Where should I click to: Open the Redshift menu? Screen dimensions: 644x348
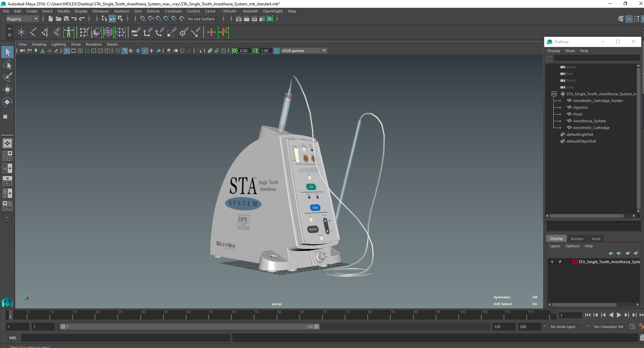click(x=250, y=11)
